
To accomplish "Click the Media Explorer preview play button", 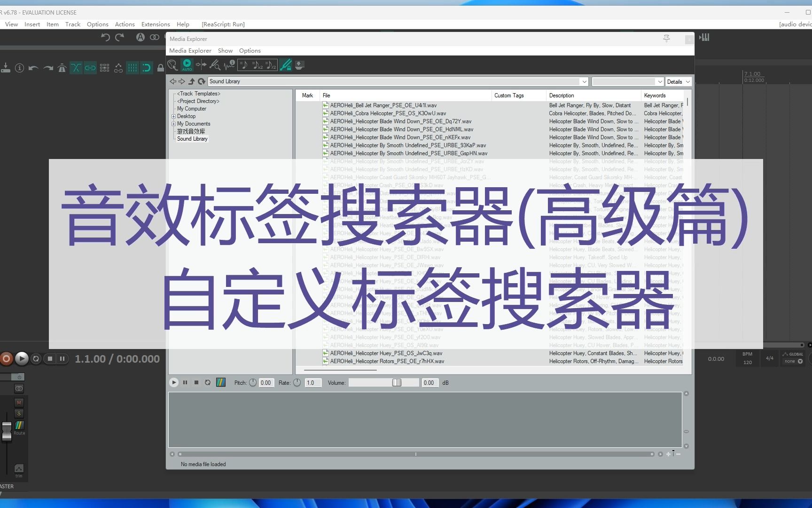I will [174, 382].
